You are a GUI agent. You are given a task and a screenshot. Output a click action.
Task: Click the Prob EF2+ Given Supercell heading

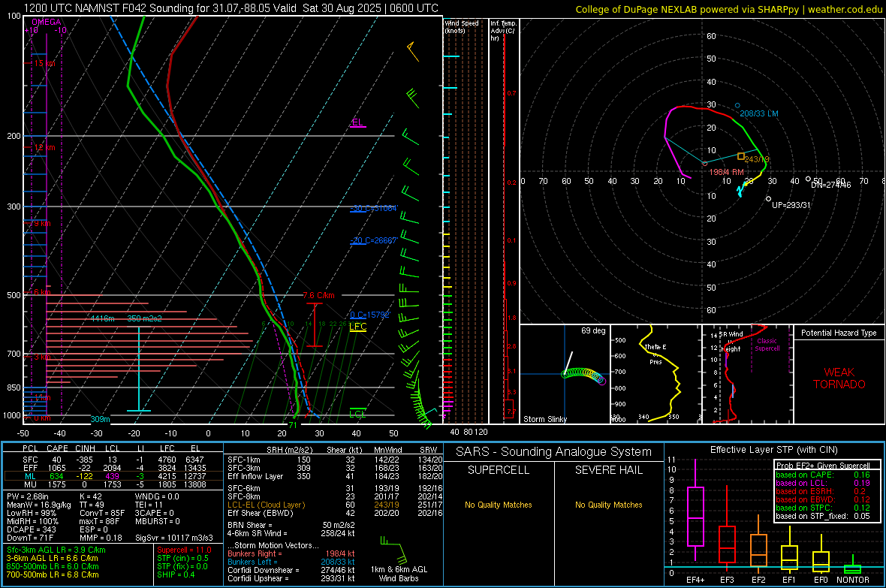823,466
